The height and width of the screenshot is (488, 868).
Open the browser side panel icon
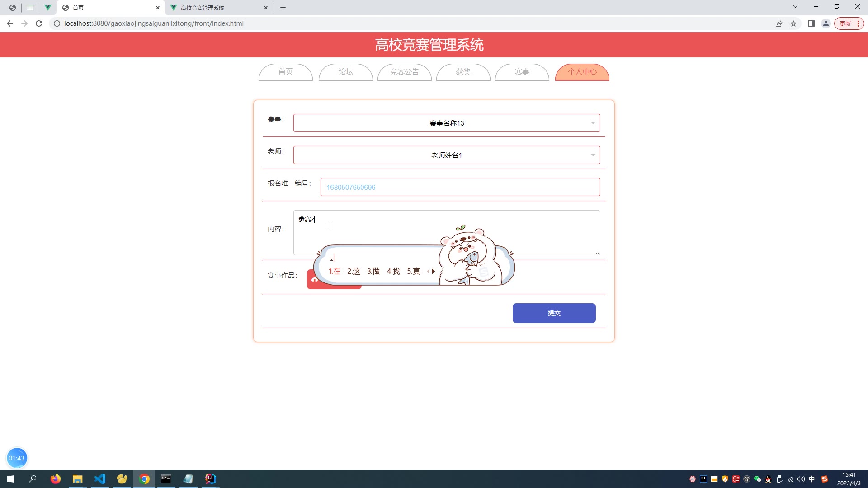point(811,23)
